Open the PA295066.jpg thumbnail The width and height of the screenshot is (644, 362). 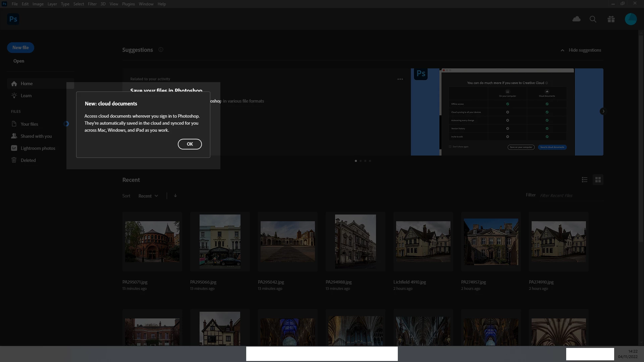click(220, 241)
